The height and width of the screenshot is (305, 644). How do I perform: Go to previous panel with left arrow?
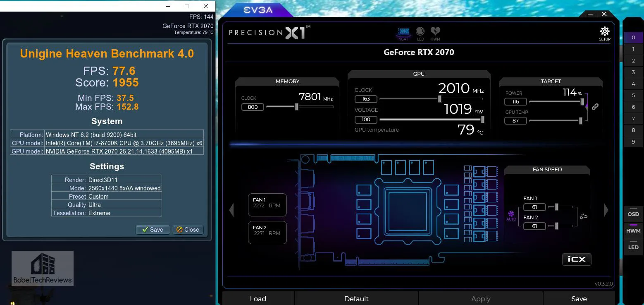coord(231,210)
